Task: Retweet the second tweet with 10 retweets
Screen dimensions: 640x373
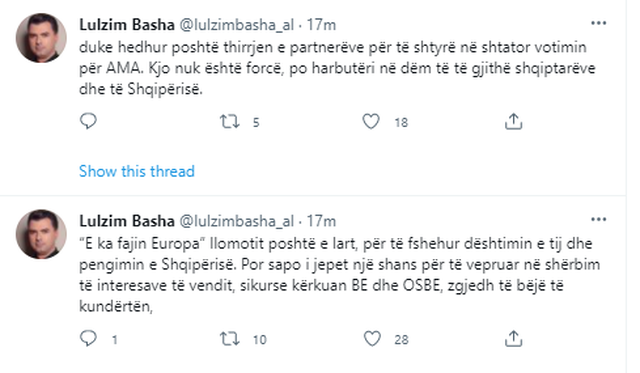Action: click(x=229, y=339)
